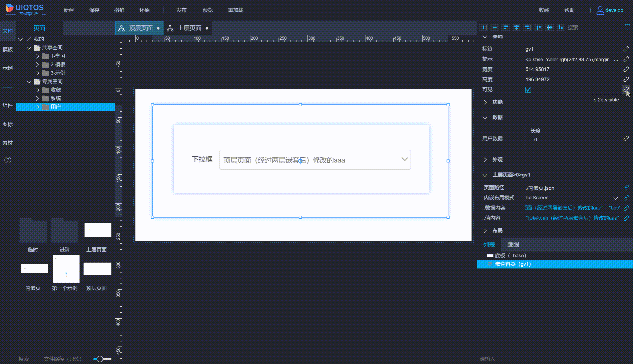
Task: Open the help question mark icon
Action: [x=8, y=160]
